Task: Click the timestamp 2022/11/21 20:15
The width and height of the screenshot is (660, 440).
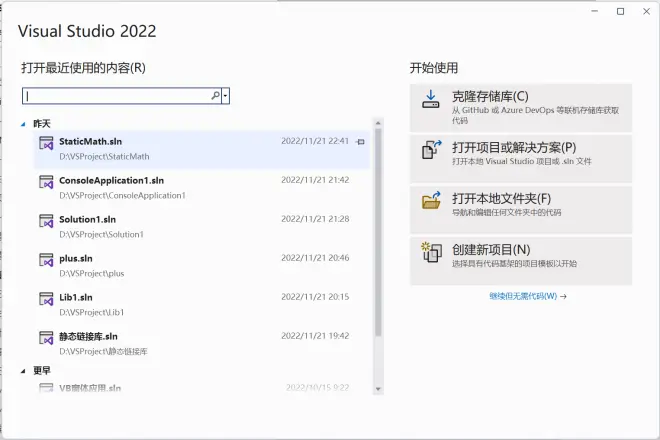Action: (315, 297)
